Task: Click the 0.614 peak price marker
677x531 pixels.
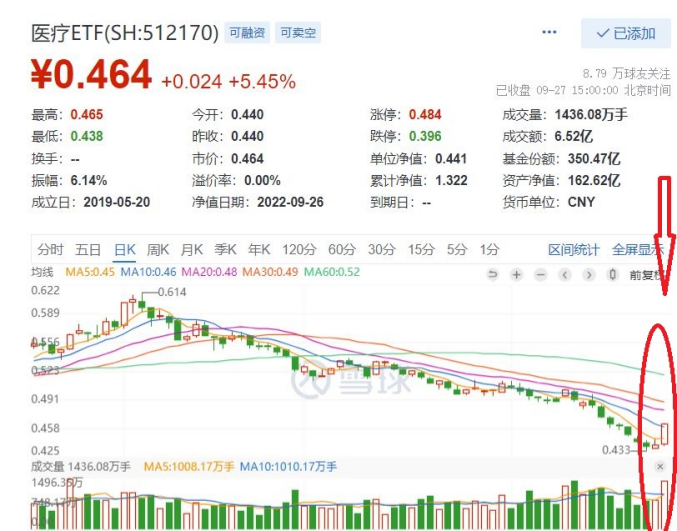Action: [172, 292]
